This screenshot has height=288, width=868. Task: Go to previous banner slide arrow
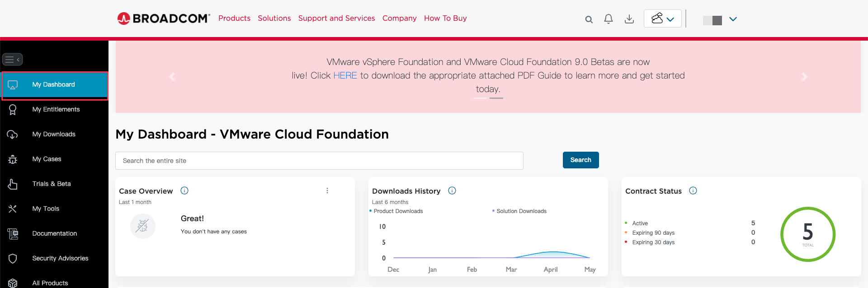point(172,77)
